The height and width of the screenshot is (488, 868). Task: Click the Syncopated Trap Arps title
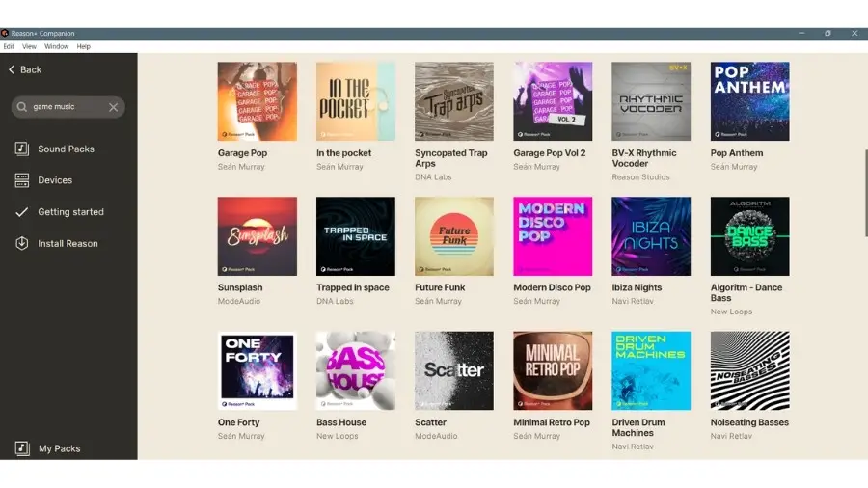pyautogui.click(x=451, y=158)
